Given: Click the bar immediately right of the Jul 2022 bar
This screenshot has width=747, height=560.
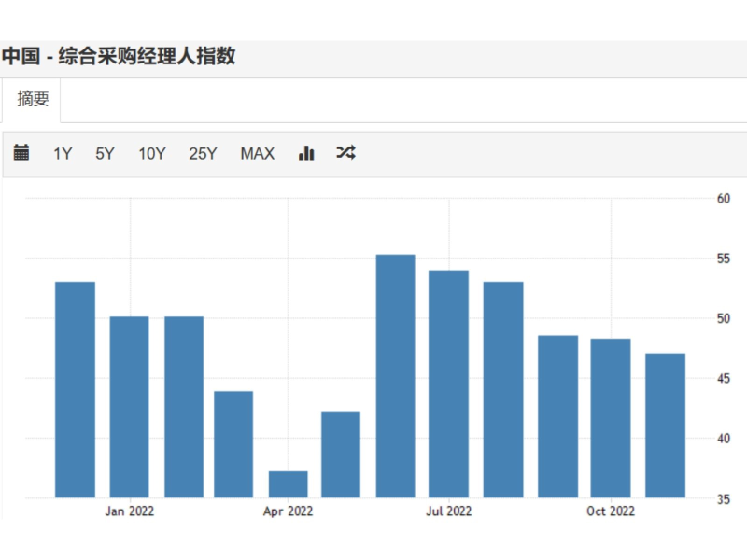Looking at the screenshot, I should (503, 389).
